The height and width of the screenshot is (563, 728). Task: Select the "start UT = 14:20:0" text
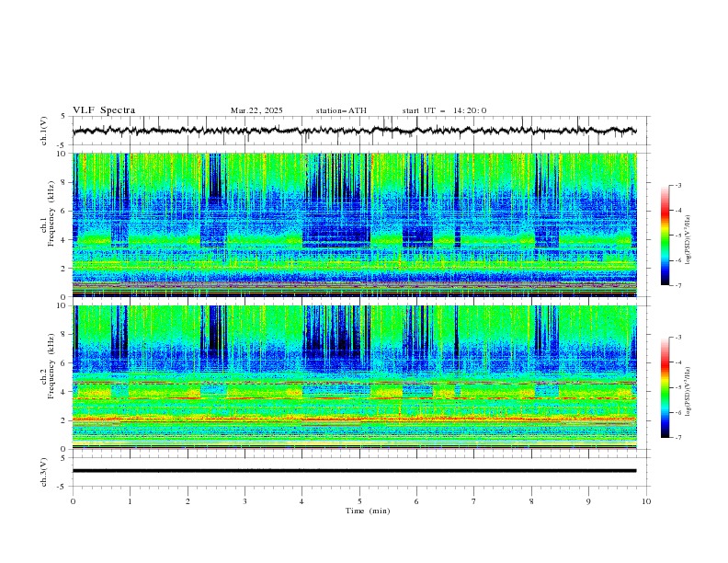click(444, 110)
